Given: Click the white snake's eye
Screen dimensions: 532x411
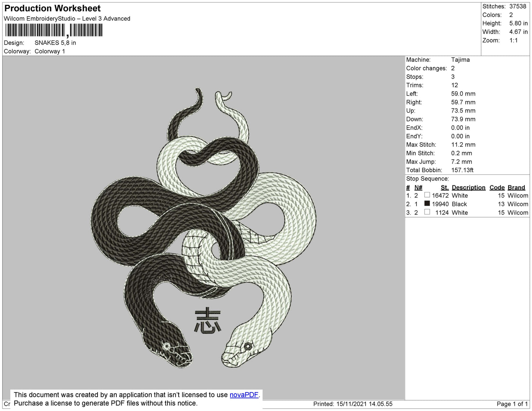Looking at the screenshot, I should [247, 346].
